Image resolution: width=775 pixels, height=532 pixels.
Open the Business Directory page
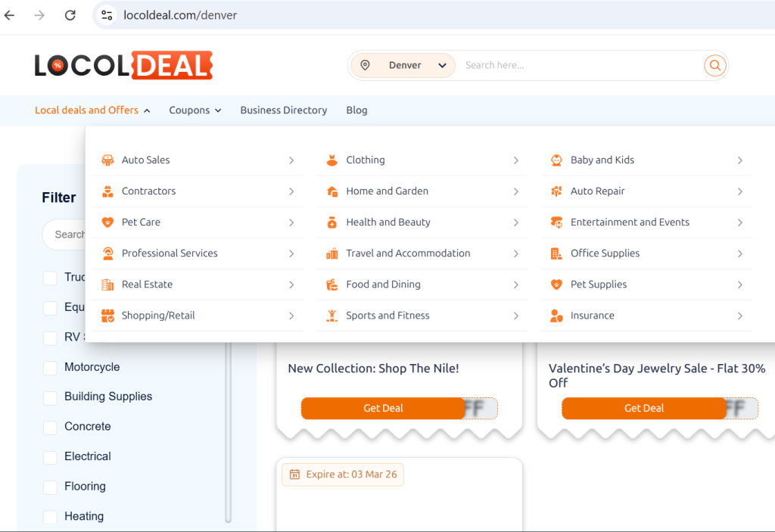[283, 110]
